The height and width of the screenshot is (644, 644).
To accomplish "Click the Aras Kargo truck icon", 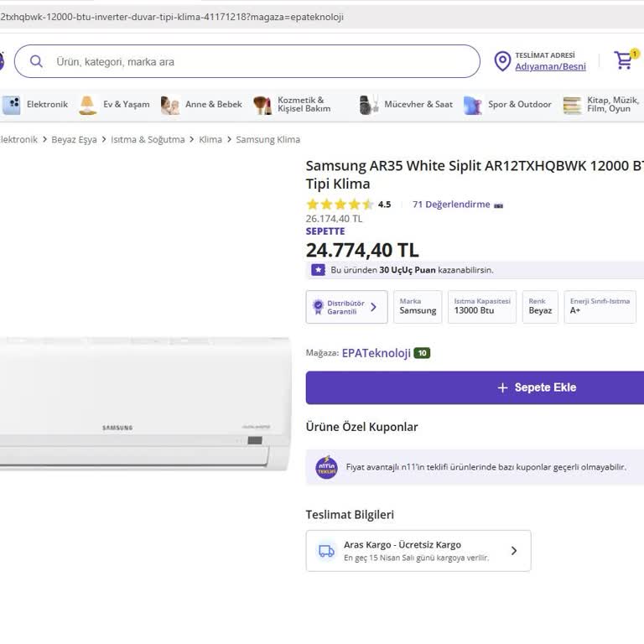I will click(x=326, y=550).
